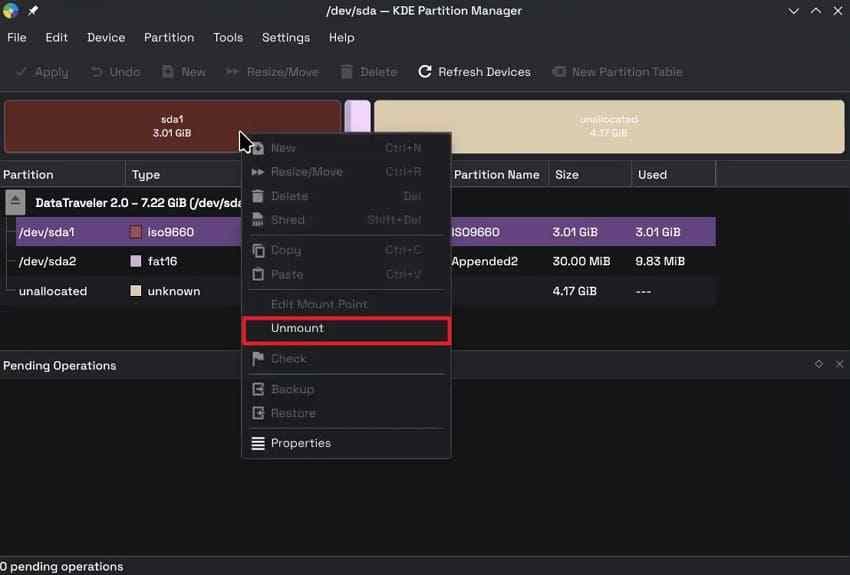Image resolution: width=850 pixels, height=575 pixels.
Task: Click the New toolbar button
Action: [x=184, y=72]
